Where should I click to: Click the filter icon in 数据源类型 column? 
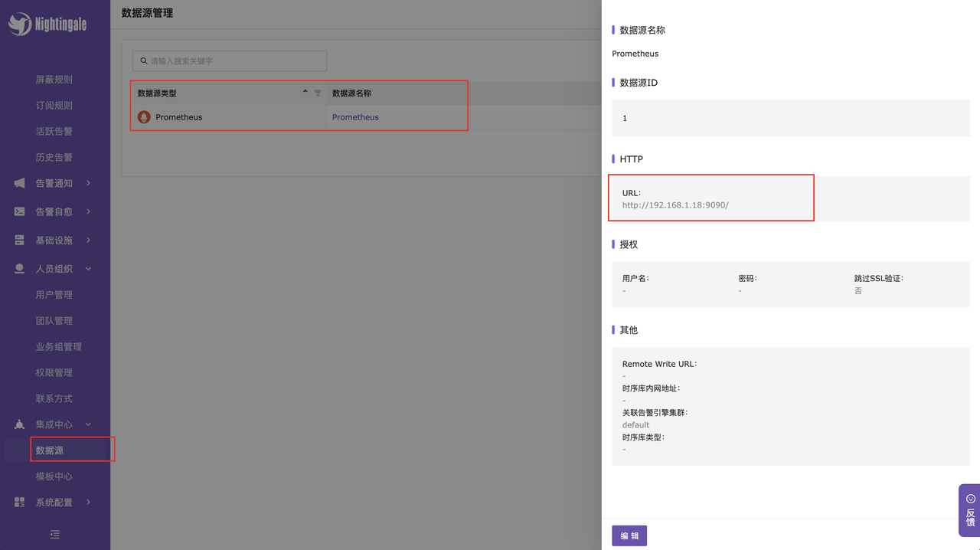pyautogui.click(x=318, y=93)
